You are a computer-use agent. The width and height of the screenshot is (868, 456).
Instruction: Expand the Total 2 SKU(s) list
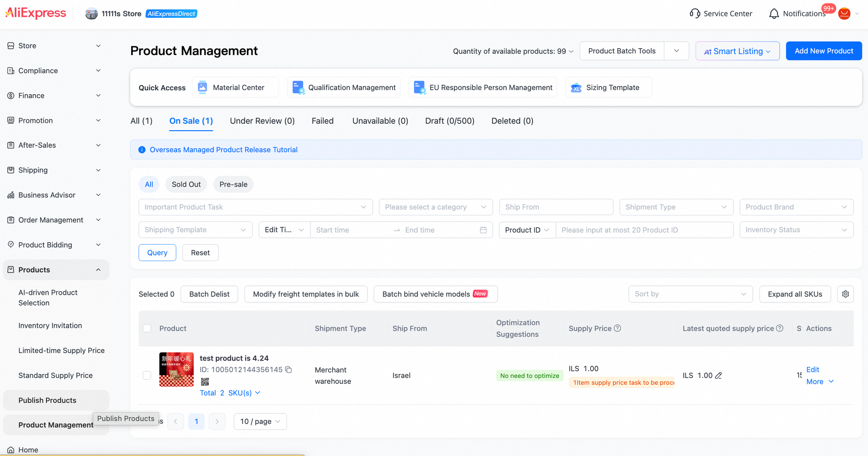[x=230, y=393]
